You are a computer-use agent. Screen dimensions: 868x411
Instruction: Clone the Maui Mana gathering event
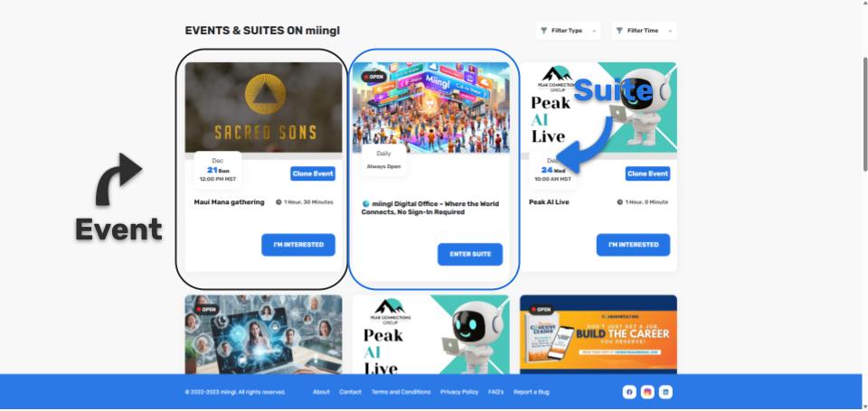point(313,173)
